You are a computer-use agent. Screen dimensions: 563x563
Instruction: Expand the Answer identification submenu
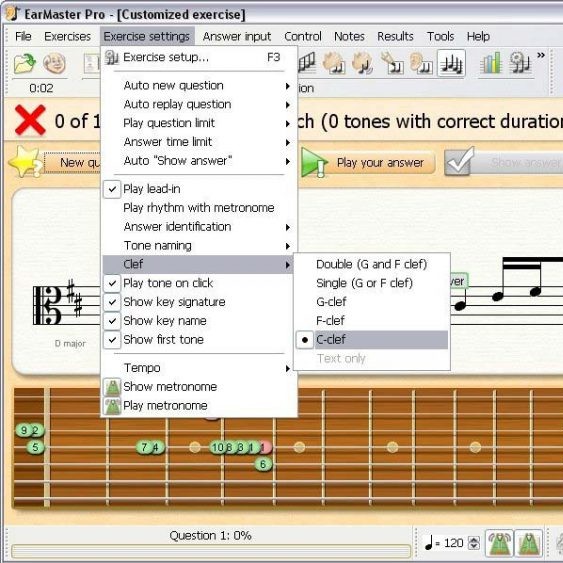[199, 227]
